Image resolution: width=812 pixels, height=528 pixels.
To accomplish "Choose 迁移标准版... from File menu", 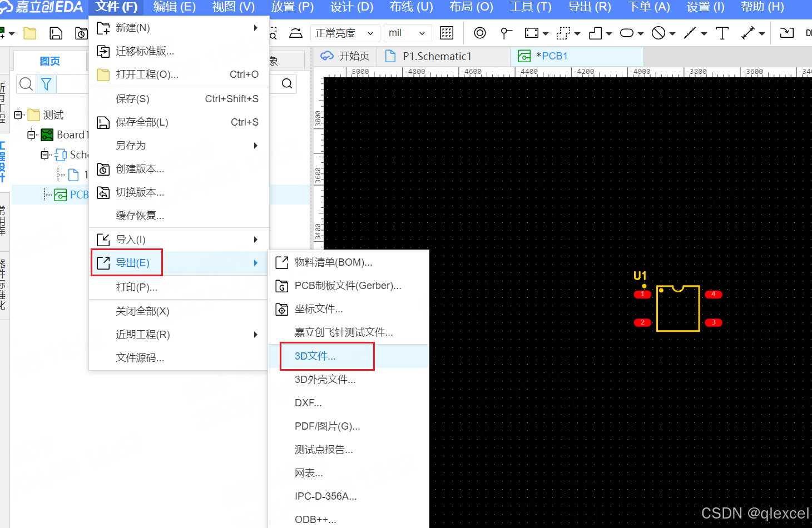I will pyautogui.click(x=179, y=51).
